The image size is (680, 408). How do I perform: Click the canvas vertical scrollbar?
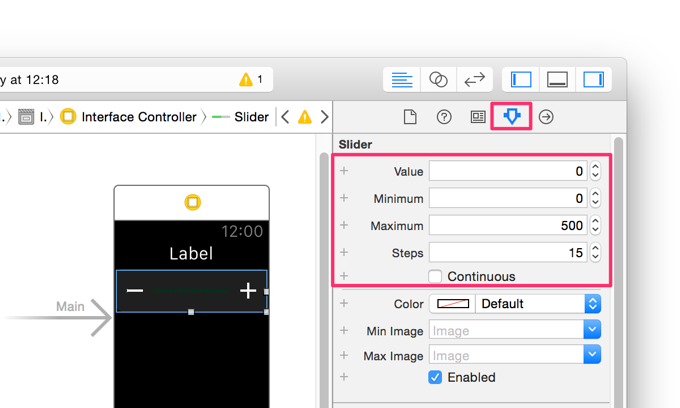click(x=324, y=280)
